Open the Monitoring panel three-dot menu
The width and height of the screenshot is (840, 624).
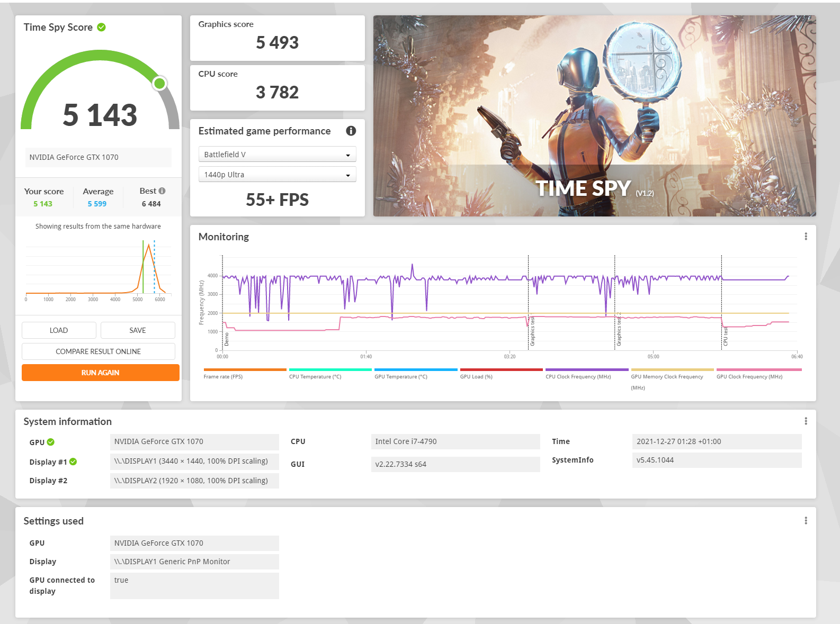click(806, 237)
